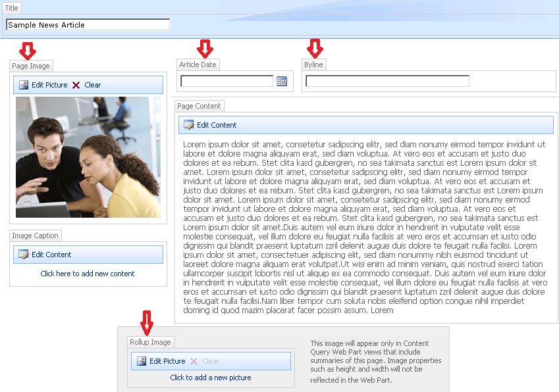The width and height of the screenshot is (559, 392).
Task: Open the Article Date calendar picker
Action: (x=282, y=81)
